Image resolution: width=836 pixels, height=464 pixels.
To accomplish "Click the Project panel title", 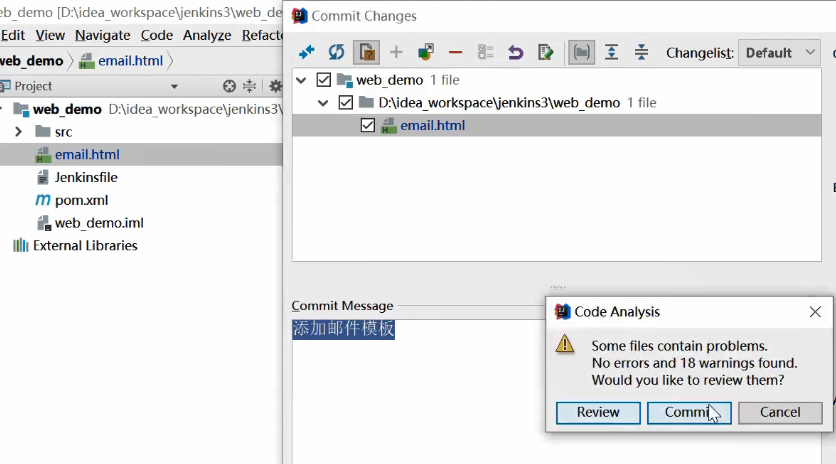I will (33, 86).
